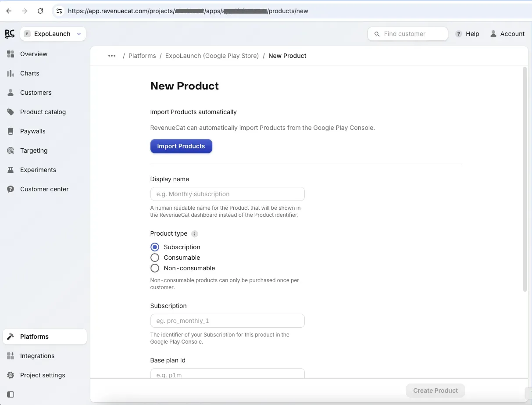The image size is (532, 405).
Task: Click the Product type info icon
Action: [x=195, y=234]
